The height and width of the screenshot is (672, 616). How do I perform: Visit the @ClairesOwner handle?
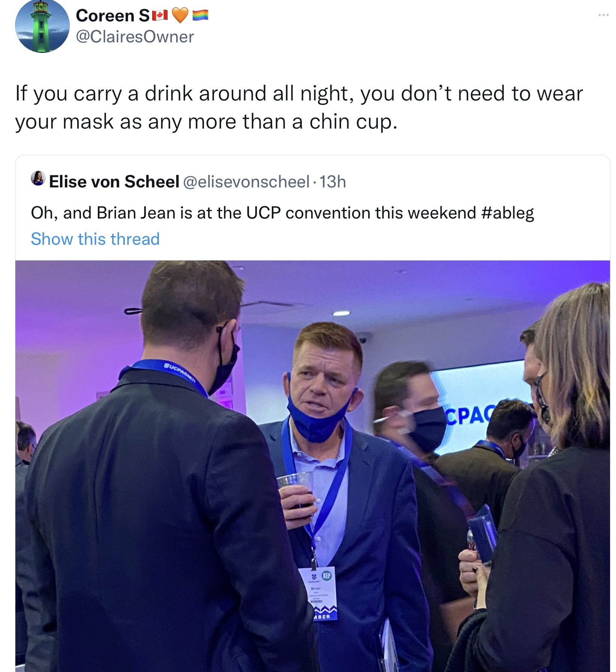[135, 37]
